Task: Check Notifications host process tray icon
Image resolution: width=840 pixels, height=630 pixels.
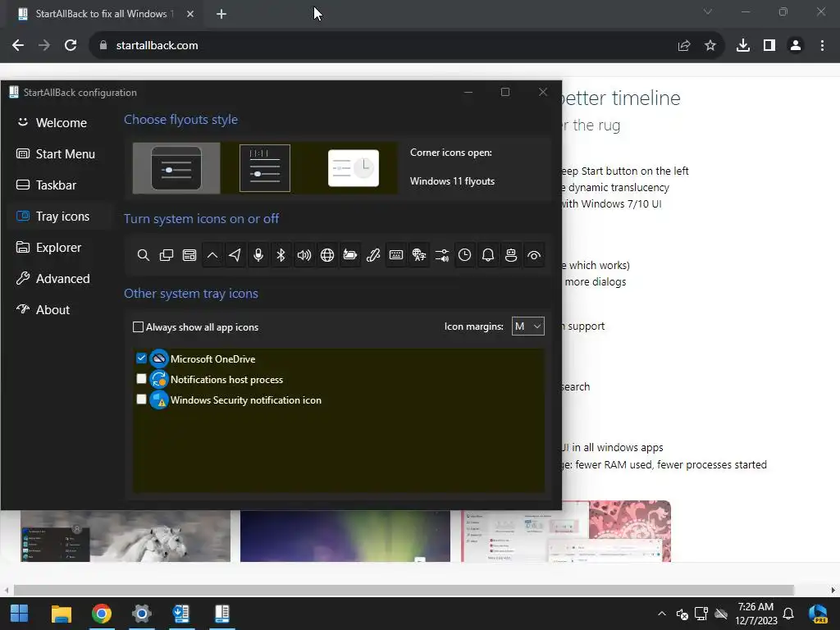Action: tap(141, 379)
